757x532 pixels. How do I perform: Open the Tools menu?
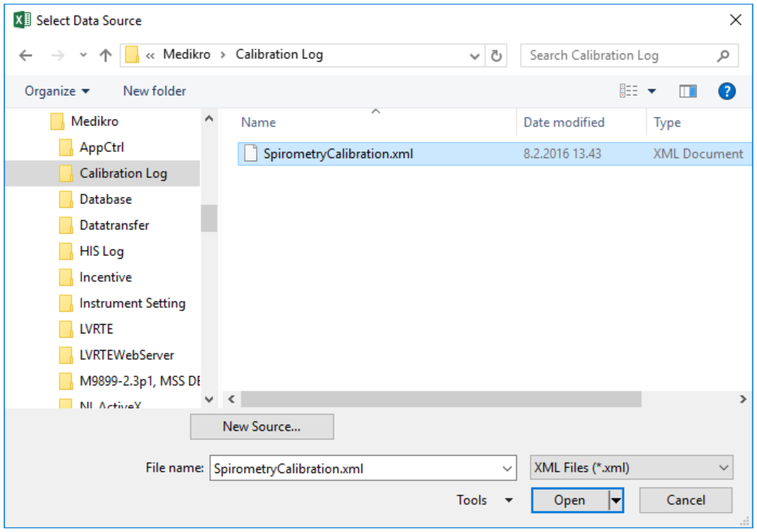(x=483, y=500)
